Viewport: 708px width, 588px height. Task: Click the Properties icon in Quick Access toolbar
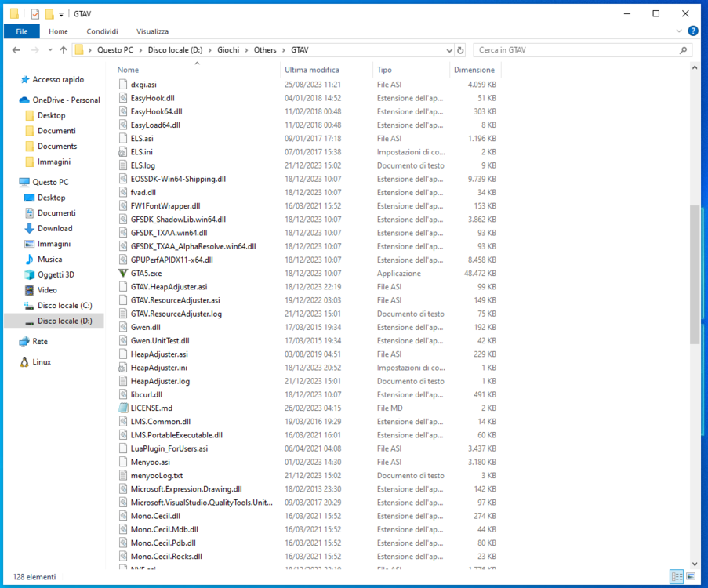point(34,13)
